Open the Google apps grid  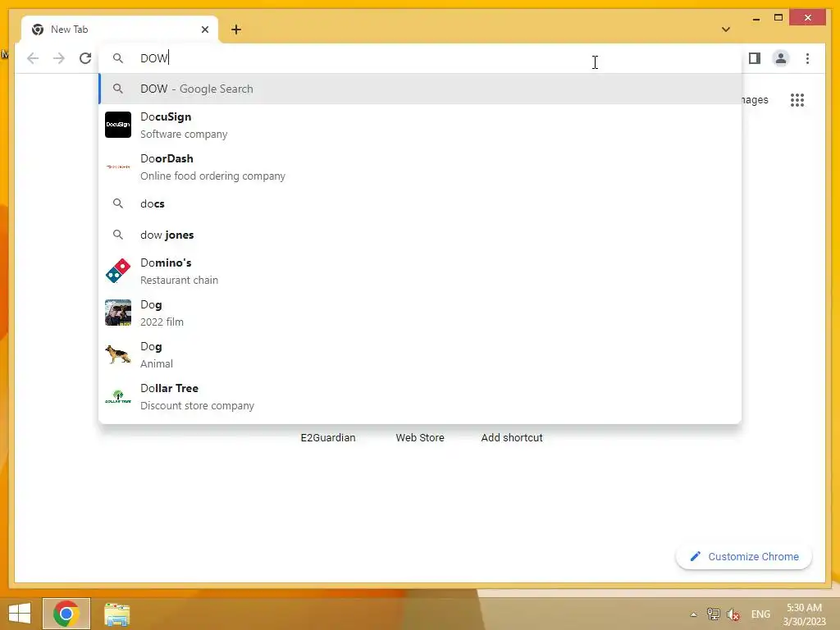pos(797,100)
